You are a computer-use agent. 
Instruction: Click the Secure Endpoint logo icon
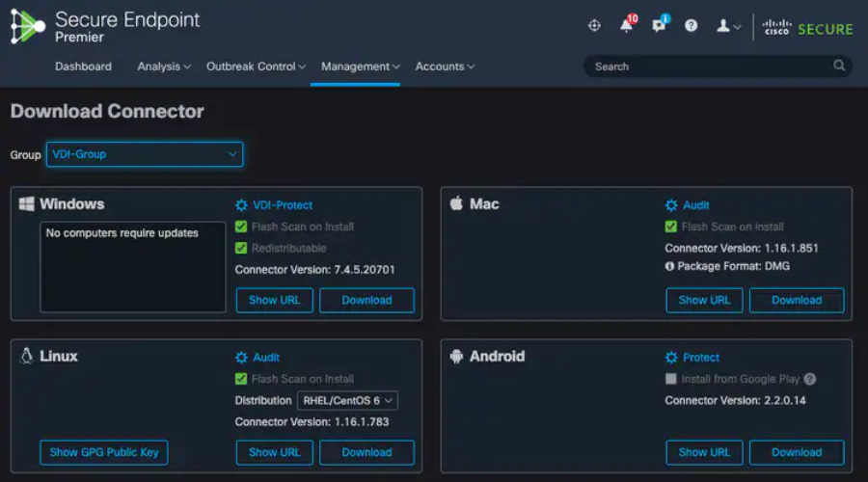click(x=28, y=26)
